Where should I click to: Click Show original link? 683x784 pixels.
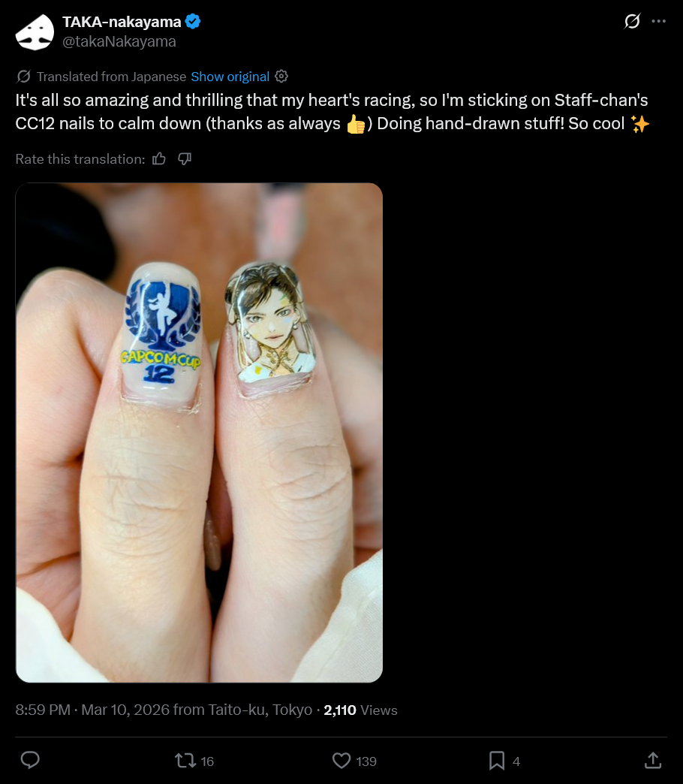[230, 77]
